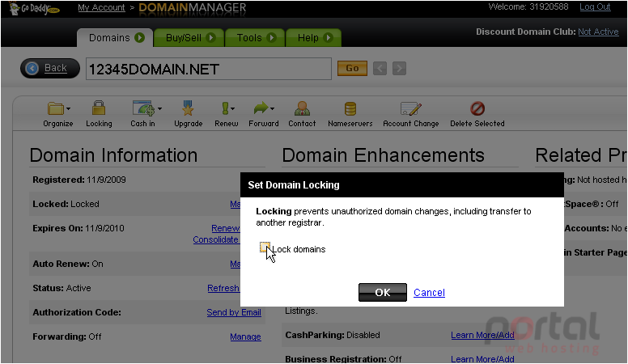Select the Upgrade ribbon icon
Image resolution: width=628 pixels, height=364 pixels.
pyautogui.click(x=188, y=108)
